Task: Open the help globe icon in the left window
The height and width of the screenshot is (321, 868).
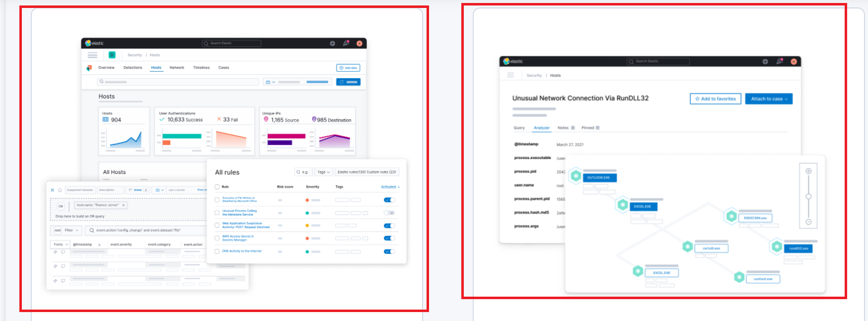Action: (332, 43)
